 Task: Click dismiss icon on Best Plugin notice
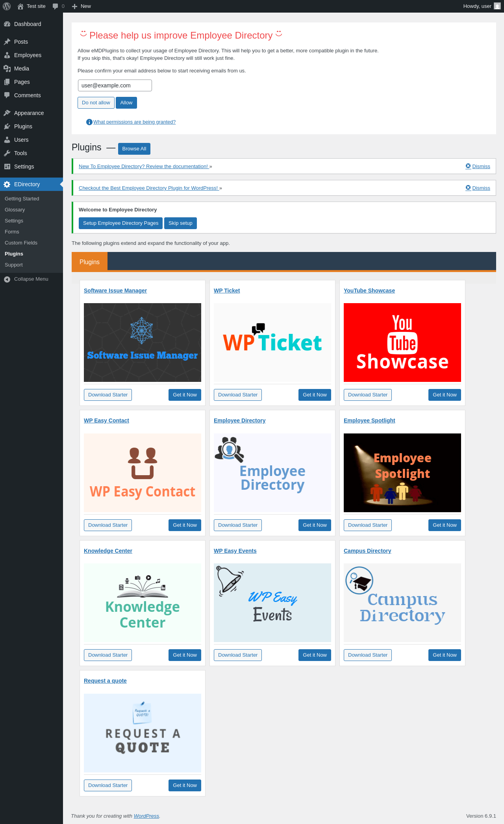[x=468, y=188]
